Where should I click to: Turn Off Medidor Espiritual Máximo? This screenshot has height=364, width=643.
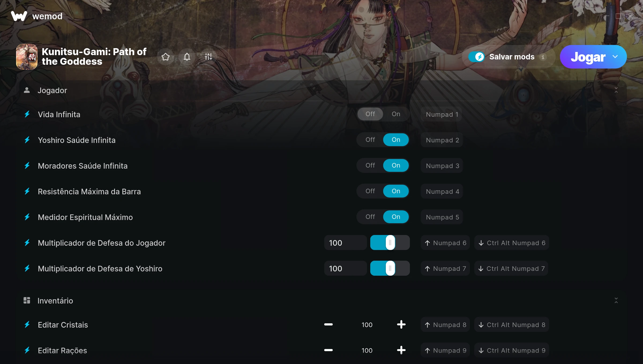370,217
